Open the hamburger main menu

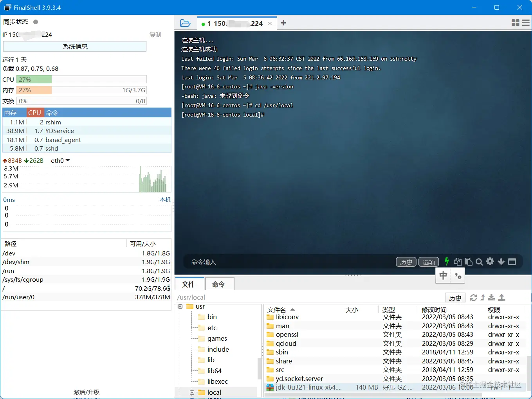click(x=526, y=23)
